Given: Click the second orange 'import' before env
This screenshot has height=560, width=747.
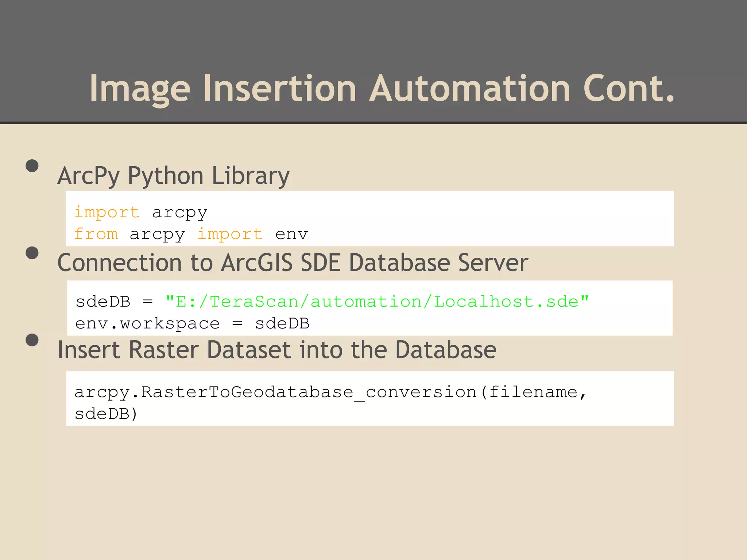Looking at the screenshot, I should pos(230,234).
